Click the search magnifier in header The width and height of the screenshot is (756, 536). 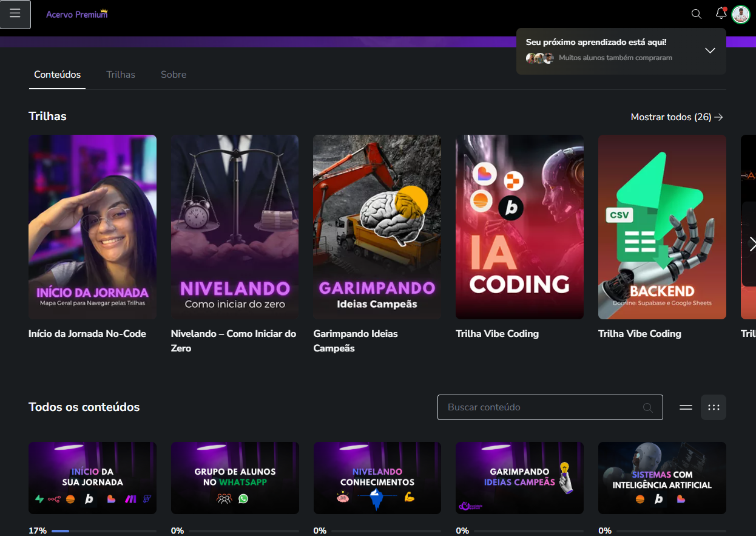(x=697, y=14)
